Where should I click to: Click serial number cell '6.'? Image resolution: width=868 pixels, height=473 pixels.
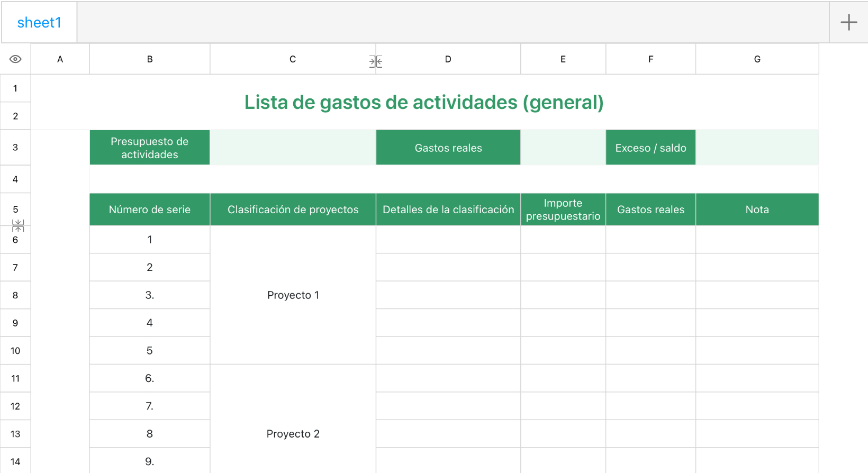click(150, 378)
